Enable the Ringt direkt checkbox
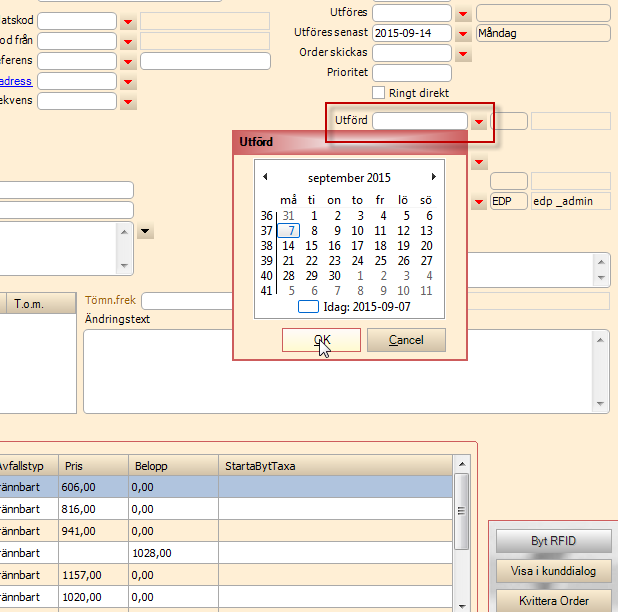618x612 pixels. point(379,93)
